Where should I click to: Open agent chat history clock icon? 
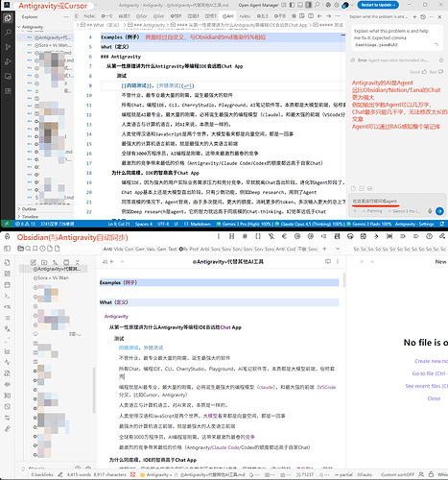click(423, 16)
